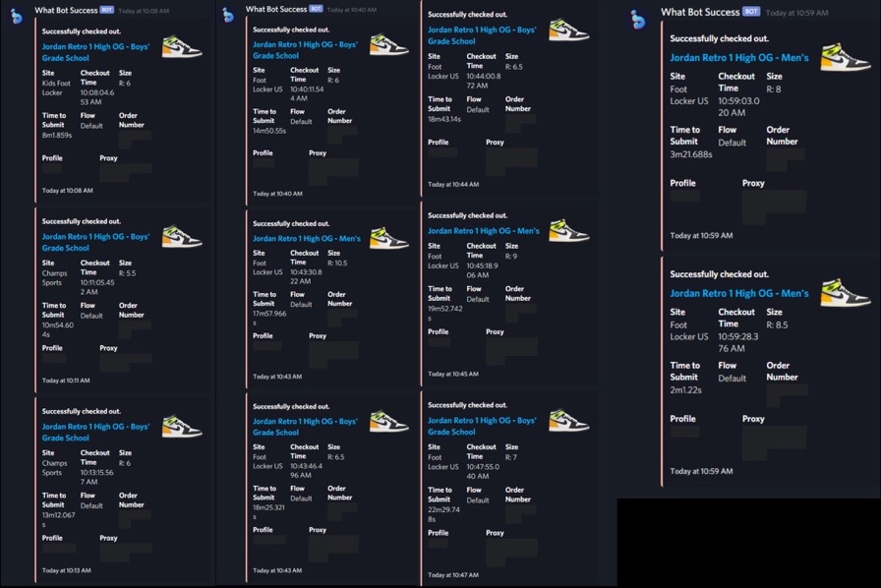The height and width of the screenshot is (588, 881).
Task: Open What Bot Success username on 10:40 AM message
Action: (x=276, y=9)
